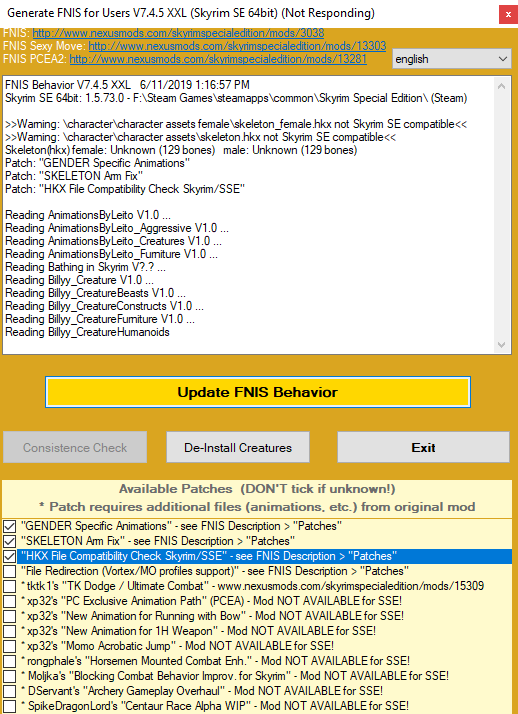
Task: Click the Update FNIS Behavior button
Action: tap(258, 392)
